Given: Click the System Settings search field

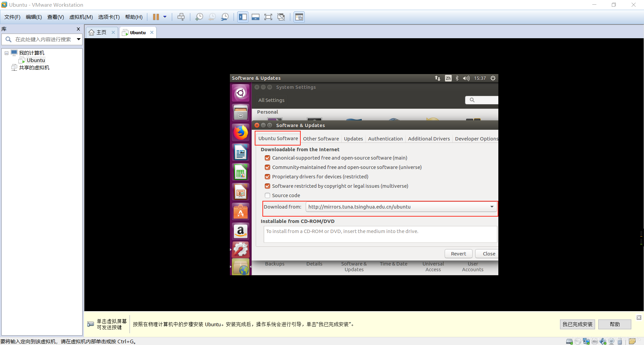Looking at the screenshot, I should click(482, 100).
